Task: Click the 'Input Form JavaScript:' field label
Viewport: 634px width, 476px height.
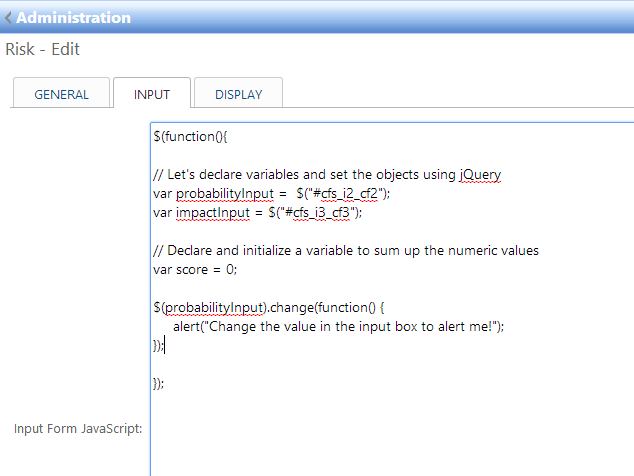Action: coord(77,429)
